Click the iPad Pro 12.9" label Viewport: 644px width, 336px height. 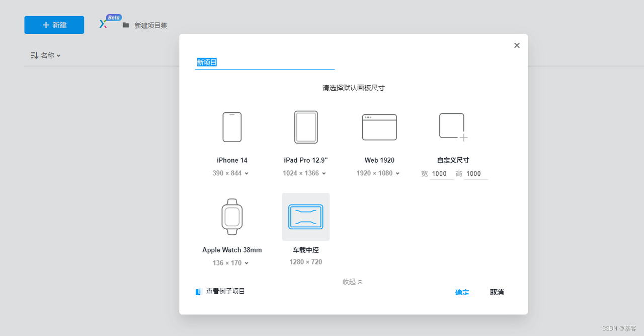click(306, 160)
